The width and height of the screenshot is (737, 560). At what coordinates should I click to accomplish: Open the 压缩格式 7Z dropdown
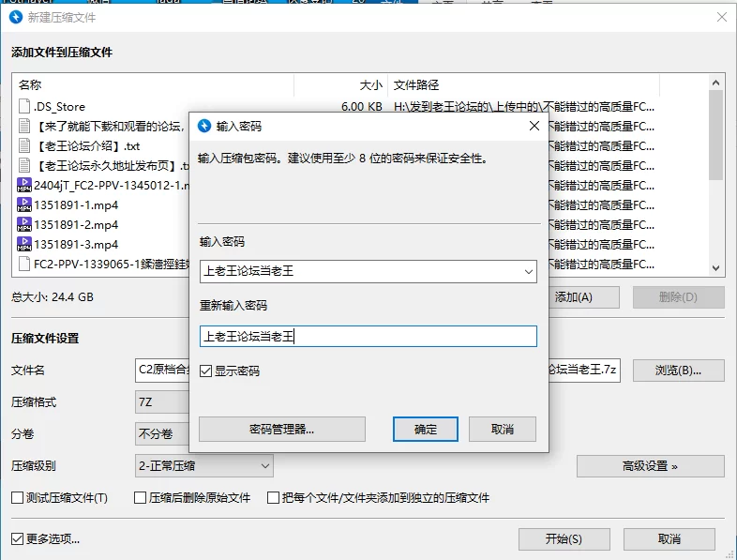(x=162, y=402)
